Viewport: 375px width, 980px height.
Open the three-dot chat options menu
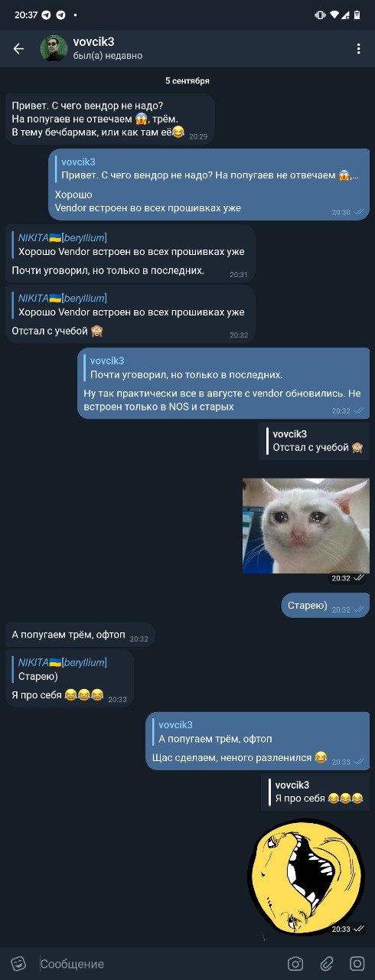358,49
